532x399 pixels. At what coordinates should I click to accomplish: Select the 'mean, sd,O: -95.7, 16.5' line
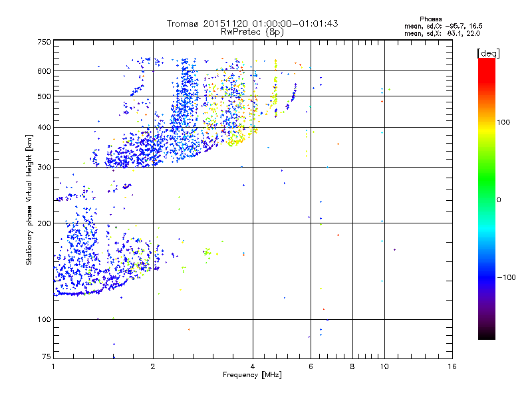443,26
